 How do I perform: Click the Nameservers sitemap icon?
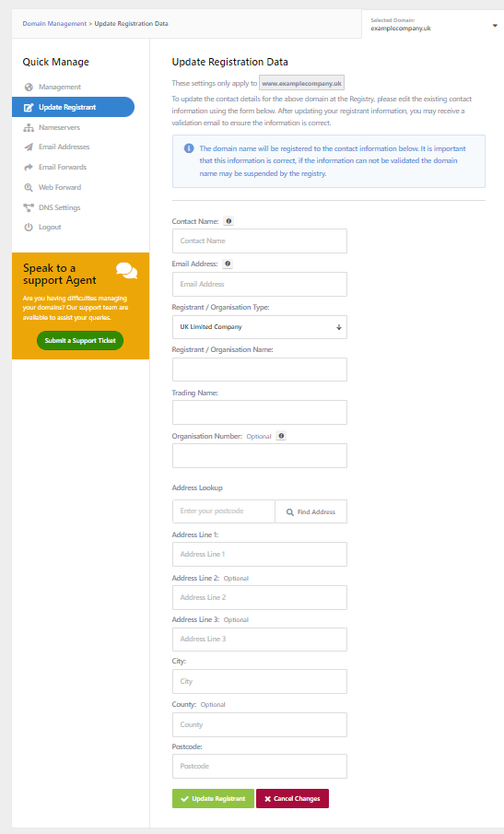click(29, 128)
